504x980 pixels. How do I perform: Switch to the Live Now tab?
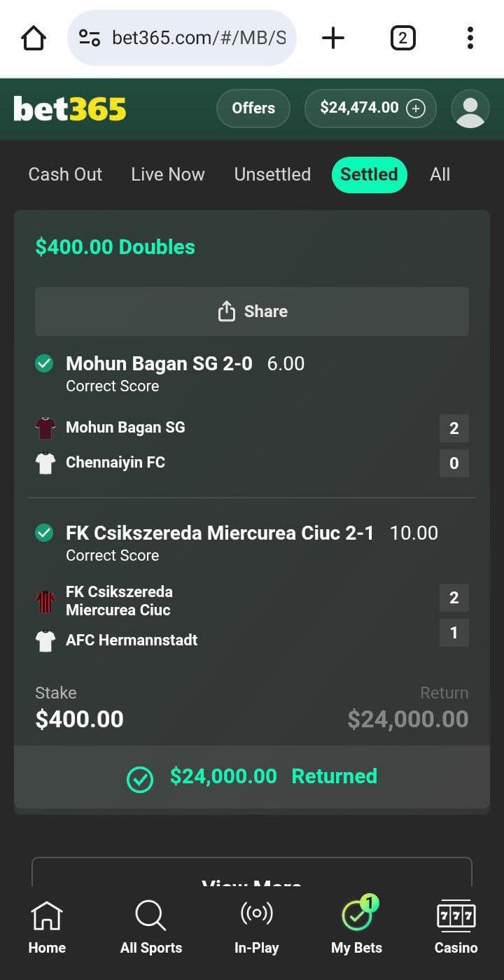[168, 174]
